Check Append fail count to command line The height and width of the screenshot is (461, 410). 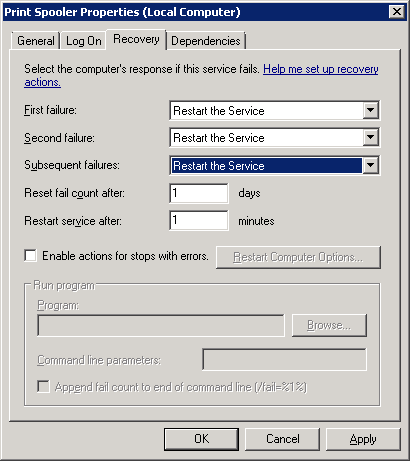43,387
